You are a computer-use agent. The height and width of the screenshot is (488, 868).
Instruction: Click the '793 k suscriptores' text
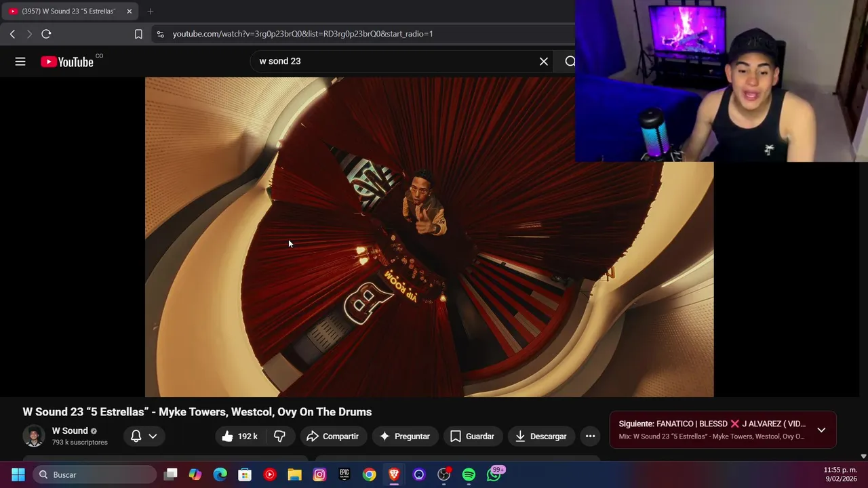[80, 443]
